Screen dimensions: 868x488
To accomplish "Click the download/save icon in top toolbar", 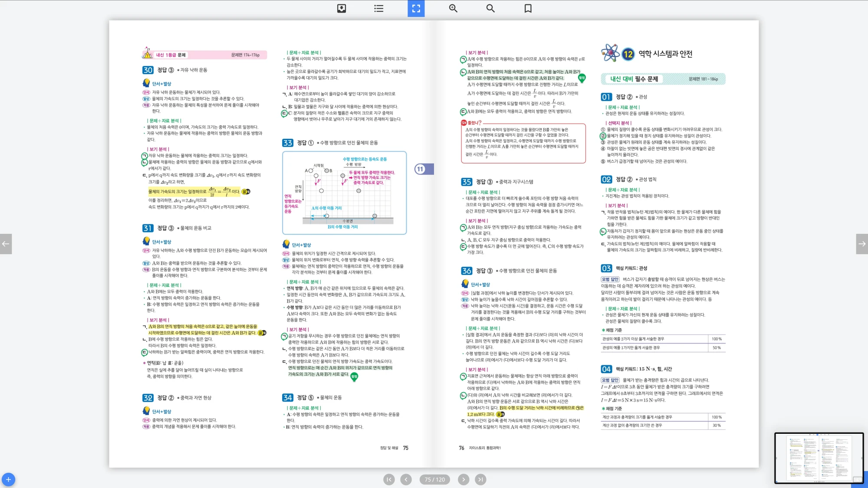I will [342, 8].
